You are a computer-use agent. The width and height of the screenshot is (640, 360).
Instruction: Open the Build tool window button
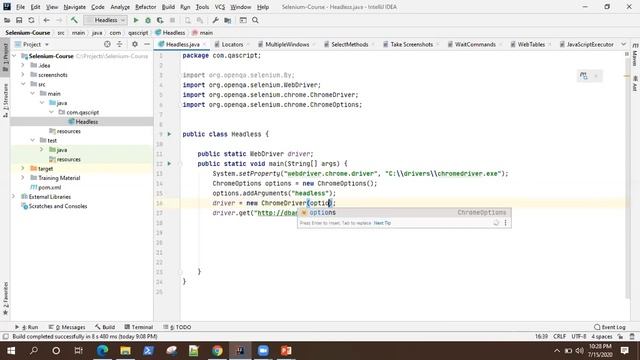(105, 327)
